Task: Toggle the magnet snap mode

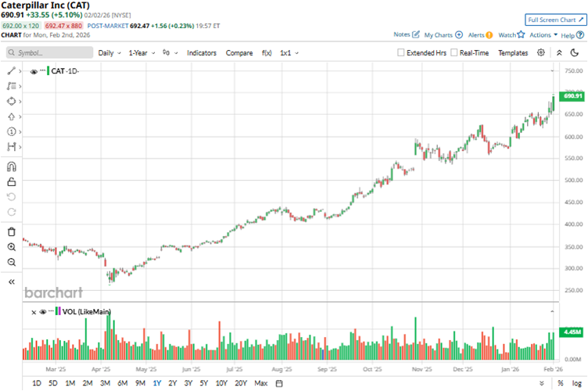Action: [11, 167]
